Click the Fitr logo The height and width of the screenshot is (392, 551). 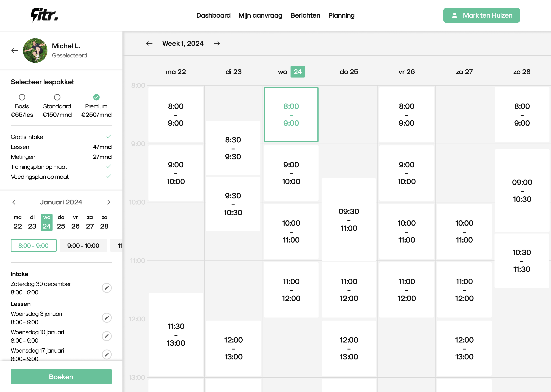[44, 15]
